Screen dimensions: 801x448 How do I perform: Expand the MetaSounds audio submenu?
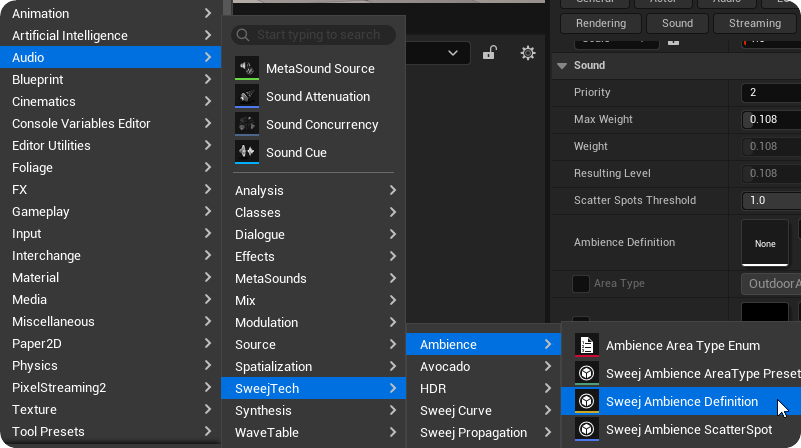point(313,278)
